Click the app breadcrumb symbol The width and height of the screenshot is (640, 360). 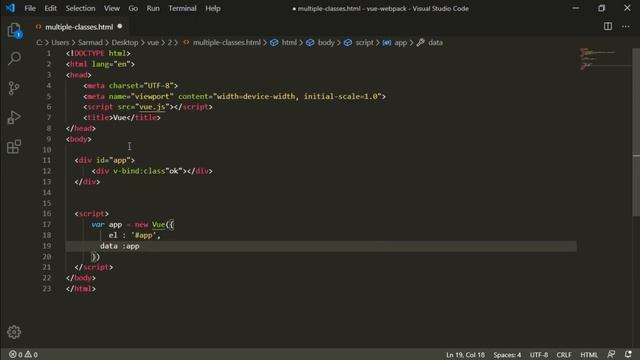[400, 42]
